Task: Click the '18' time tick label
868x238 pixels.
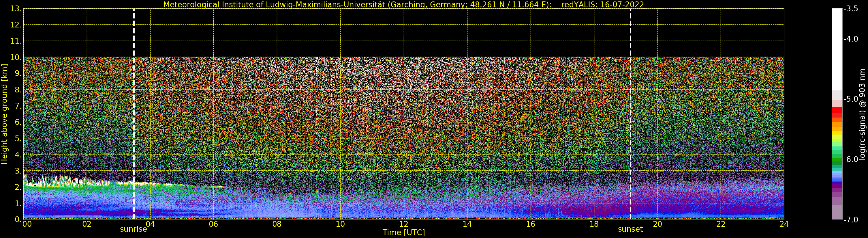Action: pos(594,224)
